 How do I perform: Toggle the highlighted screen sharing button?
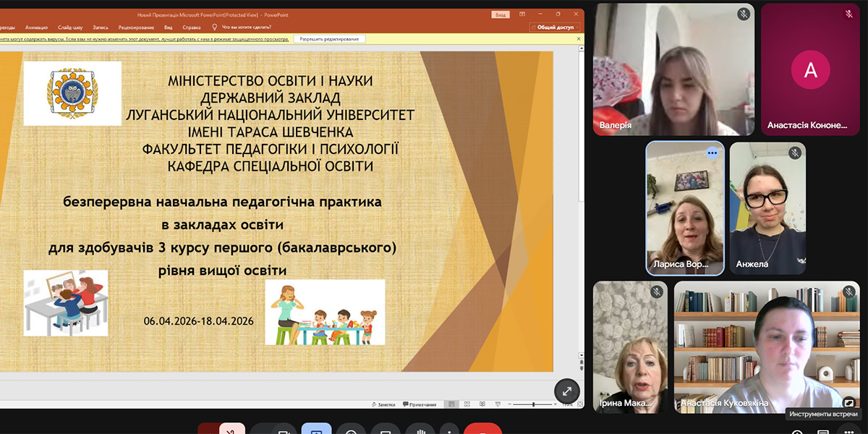click(x=316, y=430)
